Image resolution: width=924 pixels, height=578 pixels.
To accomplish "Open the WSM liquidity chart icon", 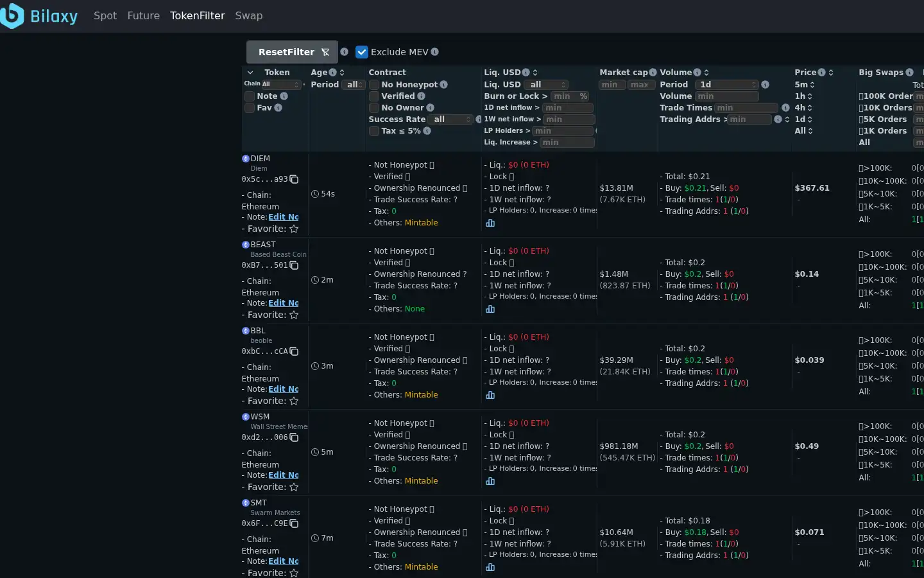I will point(490,481).
